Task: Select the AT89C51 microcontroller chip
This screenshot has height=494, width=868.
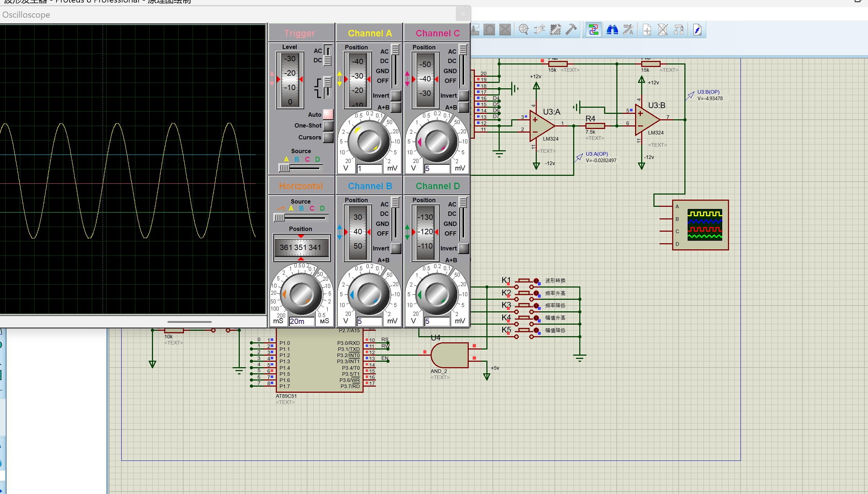Action: (x=319, y=360)
